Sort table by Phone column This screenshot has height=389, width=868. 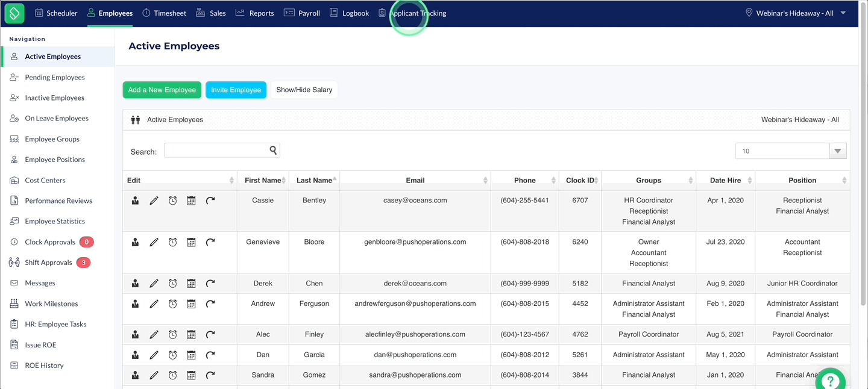click(524, 181)
